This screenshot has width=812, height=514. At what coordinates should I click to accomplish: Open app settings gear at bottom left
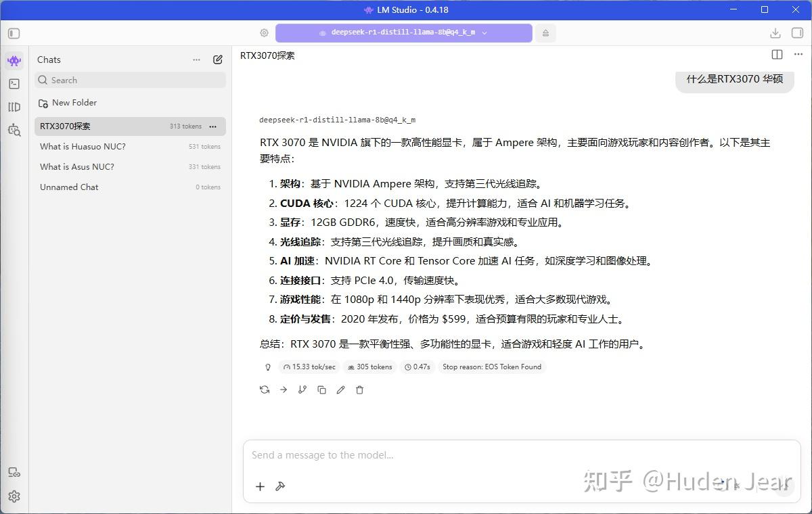click(x=14, y=496)
